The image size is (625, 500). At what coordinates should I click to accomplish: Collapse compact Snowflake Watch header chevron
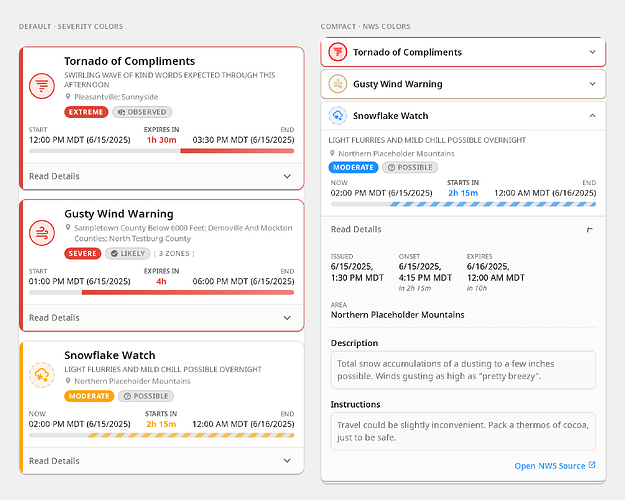593,116
